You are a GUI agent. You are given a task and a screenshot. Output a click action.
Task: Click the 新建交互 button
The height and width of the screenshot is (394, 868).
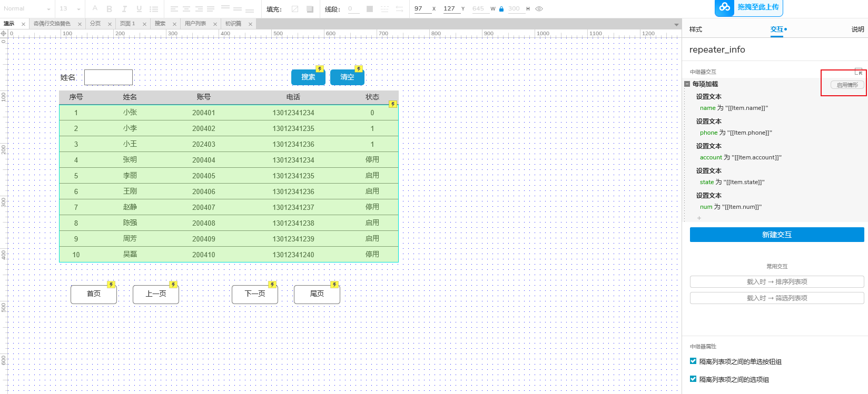pyautogui.click(x=777, y=235)
